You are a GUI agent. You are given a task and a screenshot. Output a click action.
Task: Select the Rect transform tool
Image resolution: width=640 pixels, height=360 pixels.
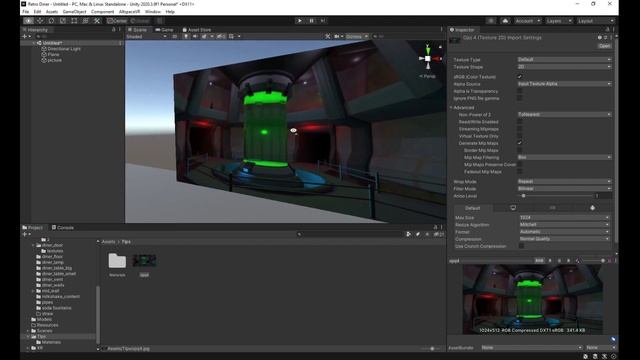(74, 21)
